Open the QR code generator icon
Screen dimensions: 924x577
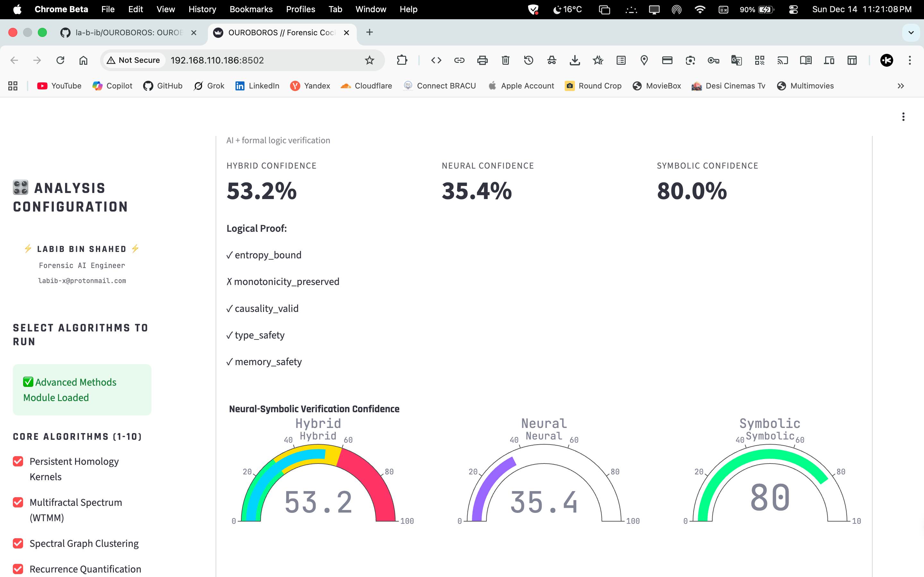tap(759, 60)
